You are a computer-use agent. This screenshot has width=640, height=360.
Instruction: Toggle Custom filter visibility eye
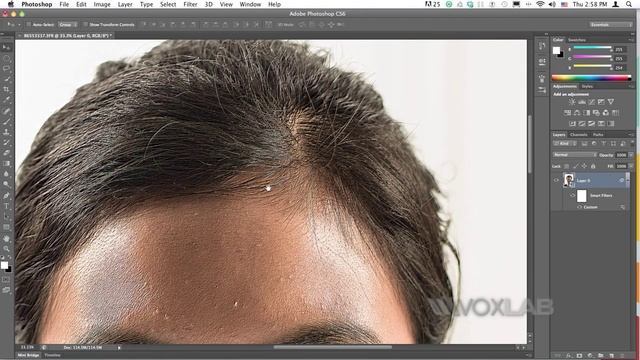tap(580, 207)
